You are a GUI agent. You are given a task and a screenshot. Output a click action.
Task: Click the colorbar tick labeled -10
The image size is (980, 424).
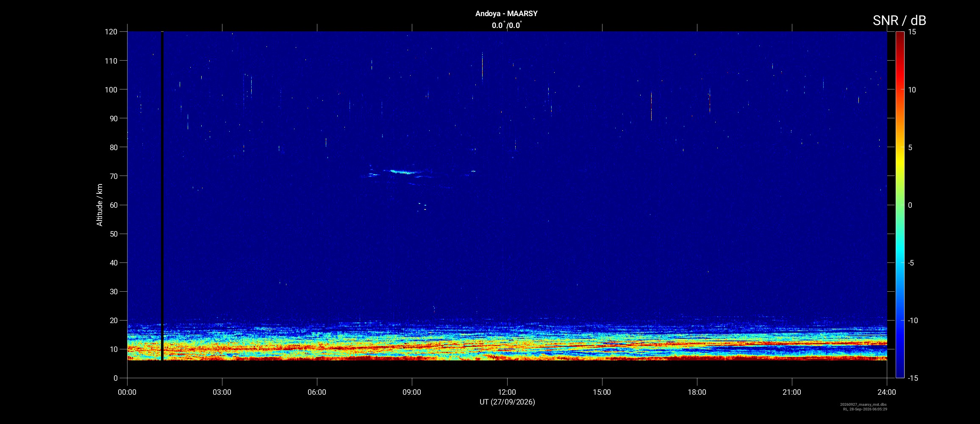click(x=913, y=321)
